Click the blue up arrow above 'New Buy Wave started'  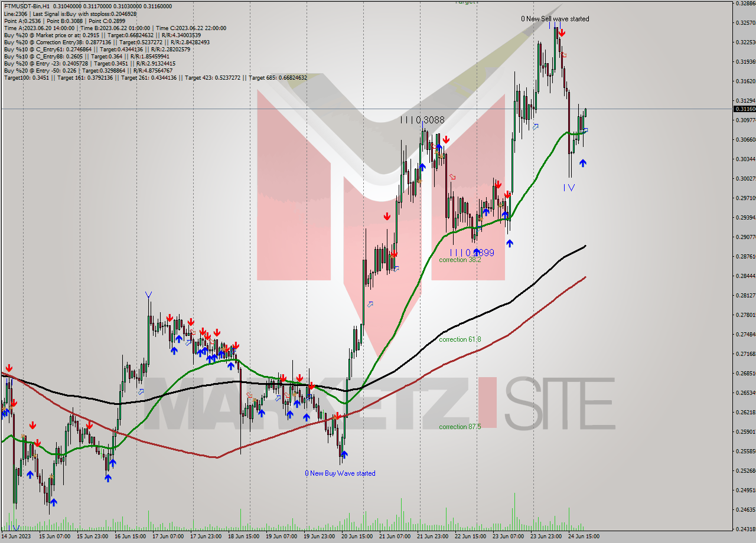point(344,454)
